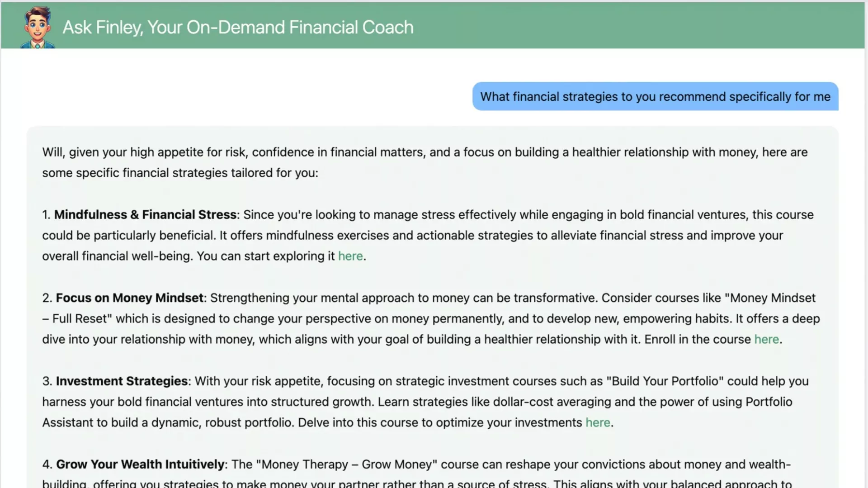
Task: Click the Grow Your Wealth Intuitively heading
Action: coord(140,464)
